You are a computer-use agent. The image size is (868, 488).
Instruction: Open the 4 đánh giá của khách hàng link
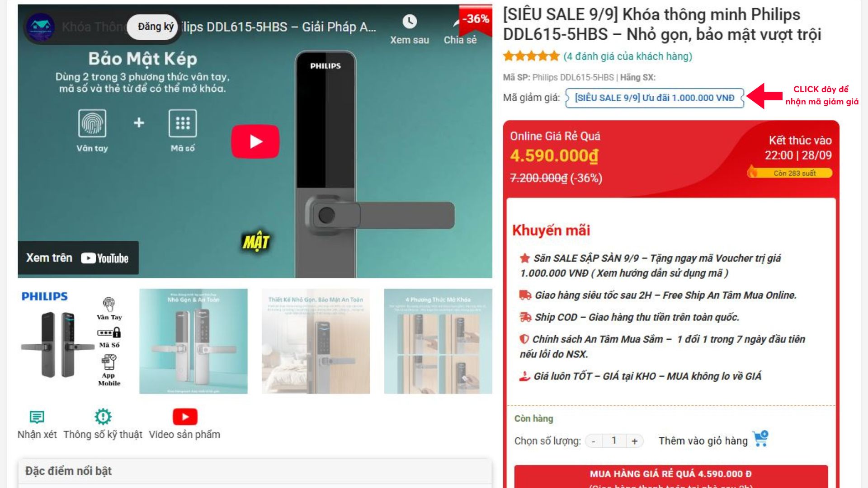[x=627, y=56]
